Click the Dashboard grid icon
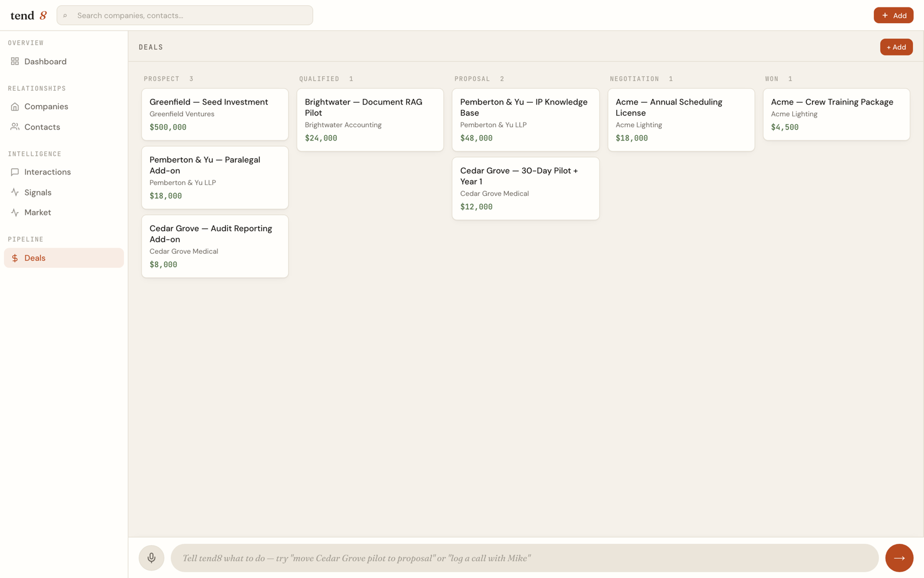Viewport: 924px width, 578px height. 15,61
